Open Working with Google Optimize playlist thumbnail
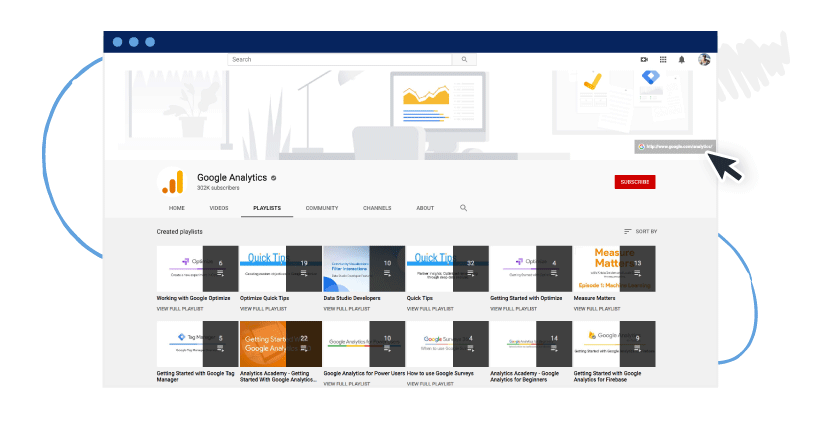This screenshot has width=820, height=422. (x=197, y=269)
